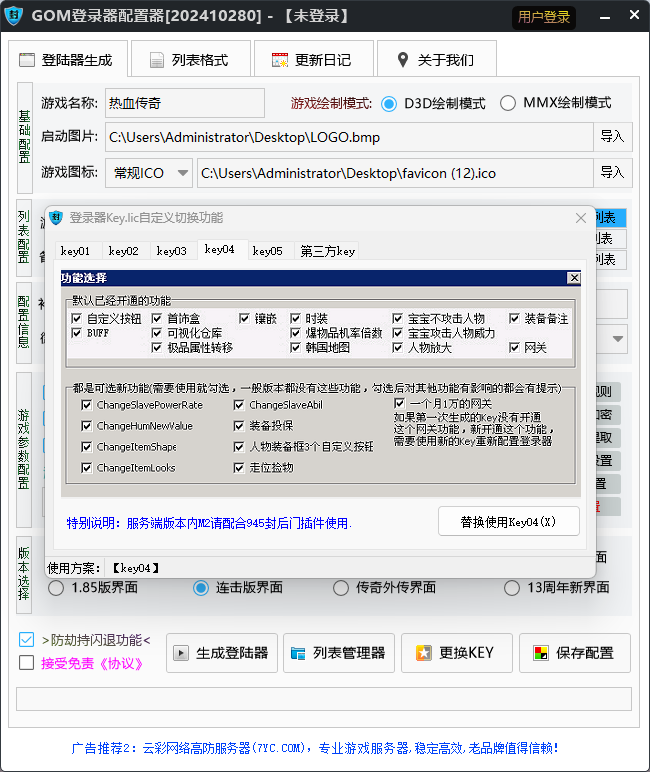Click the map pin icon on 关于我们
The width and height of the screenshot is (650, 772).
click(x=402, y=60)
